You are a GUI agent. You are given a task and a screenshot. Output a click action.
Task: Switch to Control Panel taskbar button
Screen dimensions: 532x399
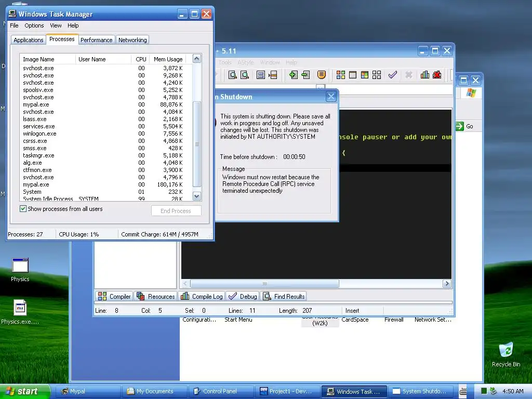(x=221, y=391)
